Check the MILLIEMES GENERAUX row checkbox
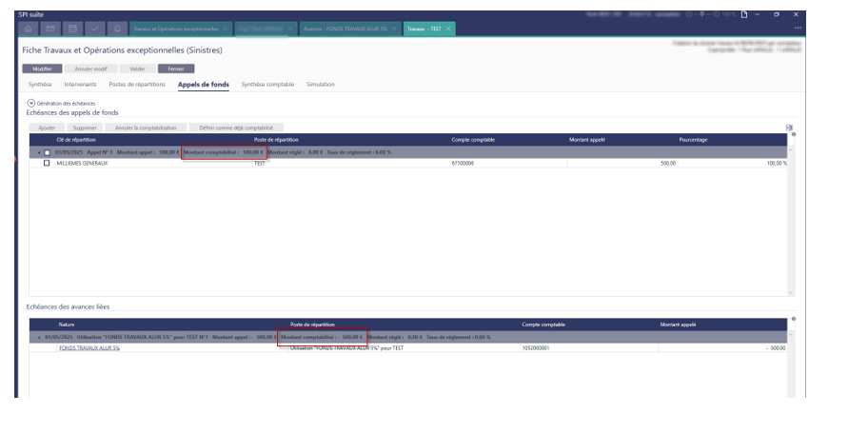Image resolution: width=868 pixels, height=434 pixels. pyautogui.click(x=47, y=163)
